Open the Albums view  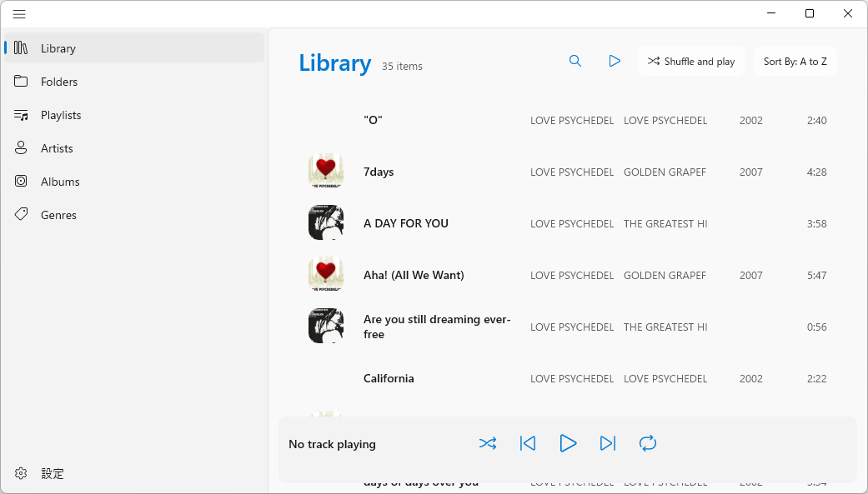60,182
